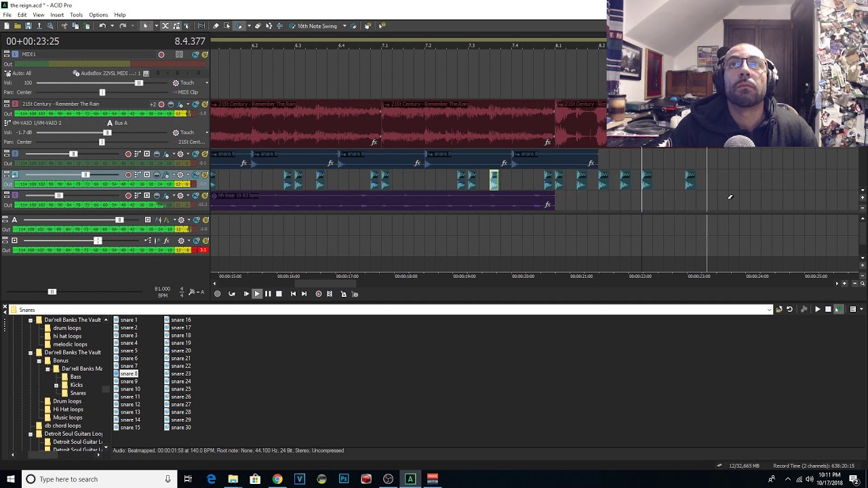Click the Windows search box on taskbar
868x488 pixels.
pyautogui.click(x=98, y=479)
